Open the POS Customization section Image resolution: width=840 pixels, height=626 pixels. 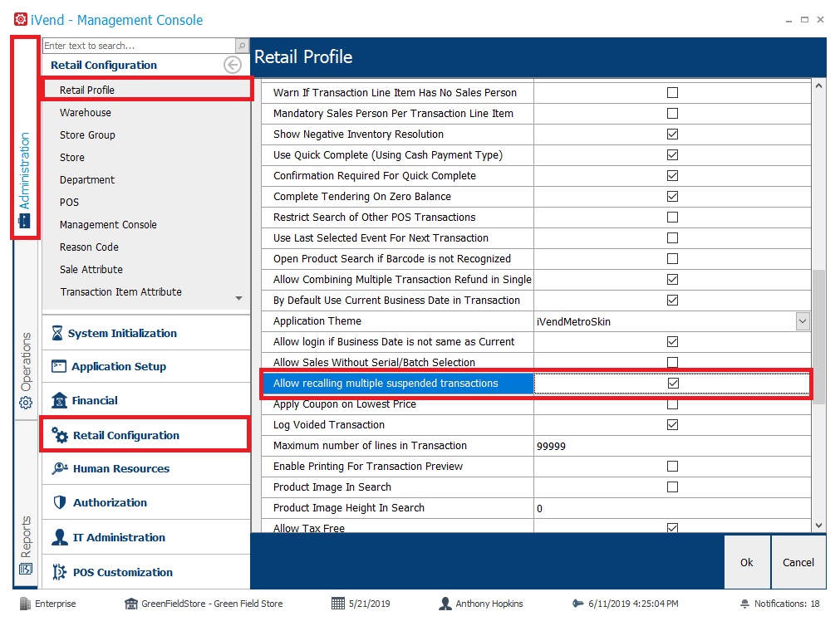click(x=146, y=572)
